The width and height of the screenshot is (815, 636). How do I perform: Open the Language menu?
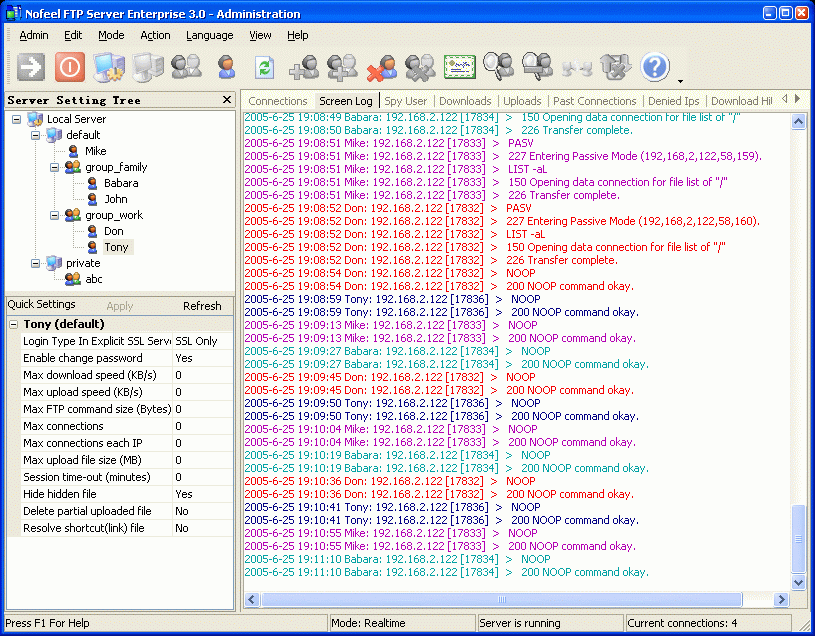[x=209, y=35]
